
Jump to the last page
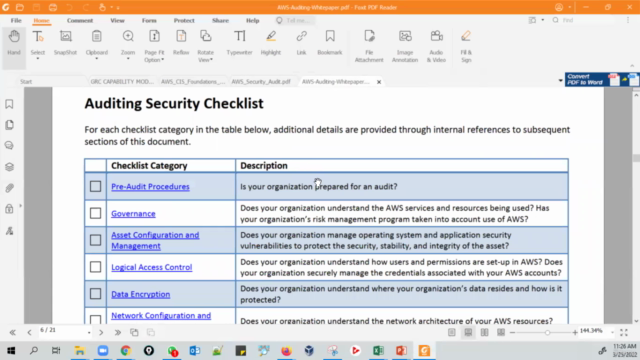tap(118, 333)
